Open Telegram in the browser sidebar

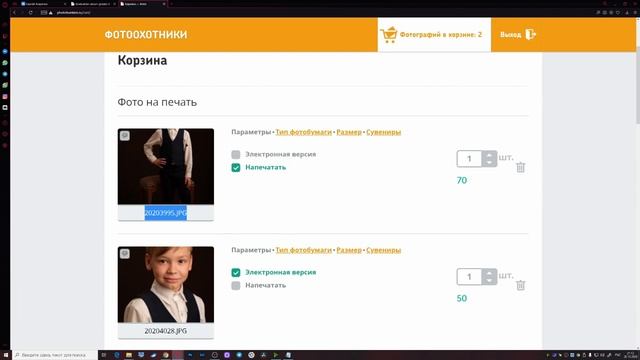5,74
